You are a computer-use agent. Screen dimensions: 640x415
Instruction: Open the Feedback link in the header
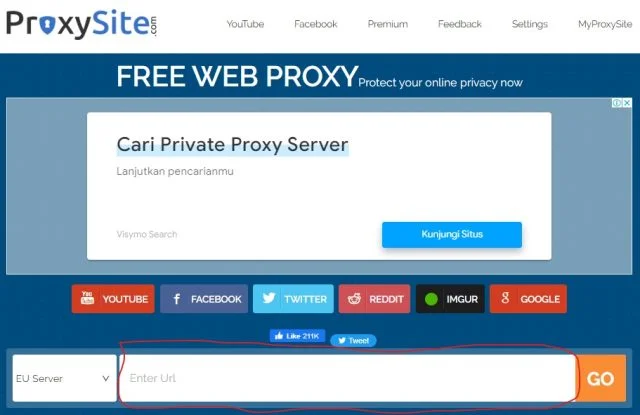coord(460,24)
